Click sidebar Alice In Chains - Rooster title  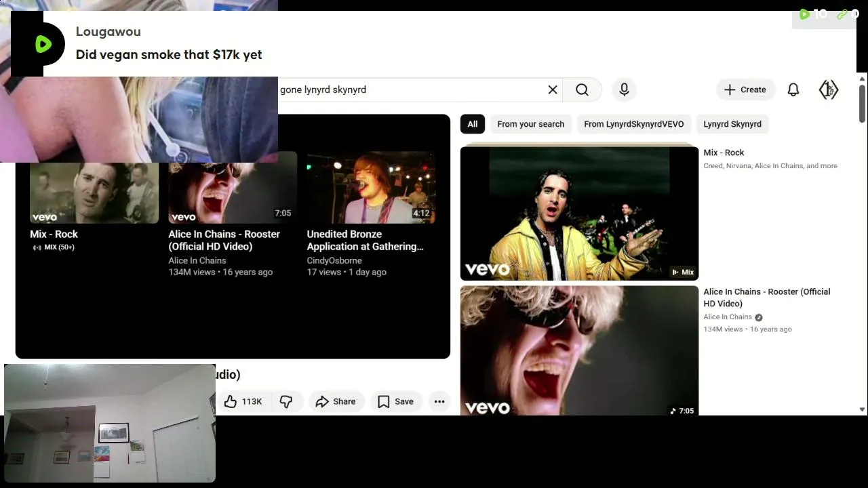[767, 298]
